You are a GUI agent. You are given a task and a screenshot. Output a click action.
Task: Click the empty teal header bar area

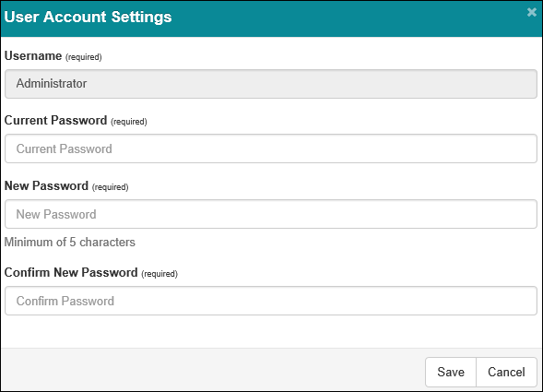347,19
